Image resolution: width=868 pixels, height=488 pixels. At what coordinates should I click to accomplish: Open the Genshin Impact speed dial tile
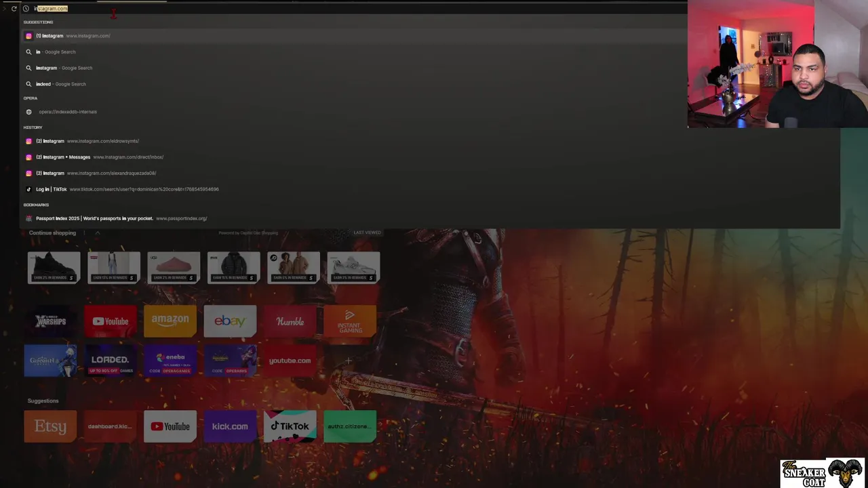click(50, 361)
